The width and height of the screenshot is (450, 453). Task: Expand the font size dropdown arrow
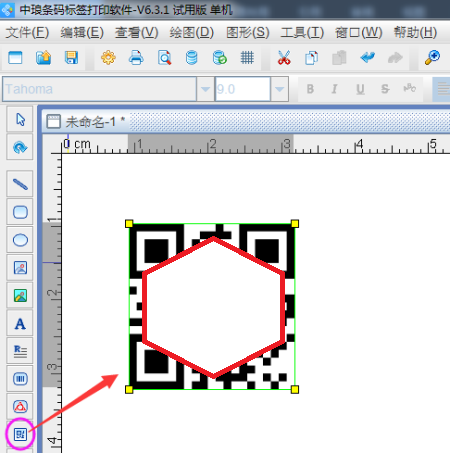280,89
